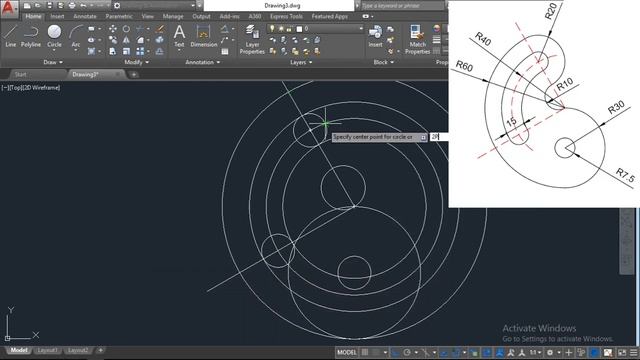Open the annotation scale 1:1 dropdown
This screenshot has height=360, width=640.
click(536, 352)
